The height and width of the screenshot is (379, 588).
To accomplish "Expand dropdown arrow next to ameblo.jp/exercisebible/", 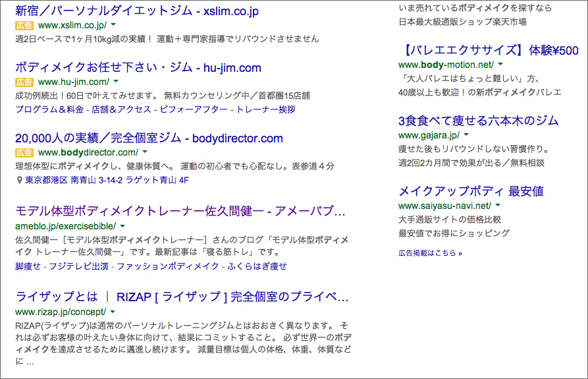I will (x=122, y=226).
